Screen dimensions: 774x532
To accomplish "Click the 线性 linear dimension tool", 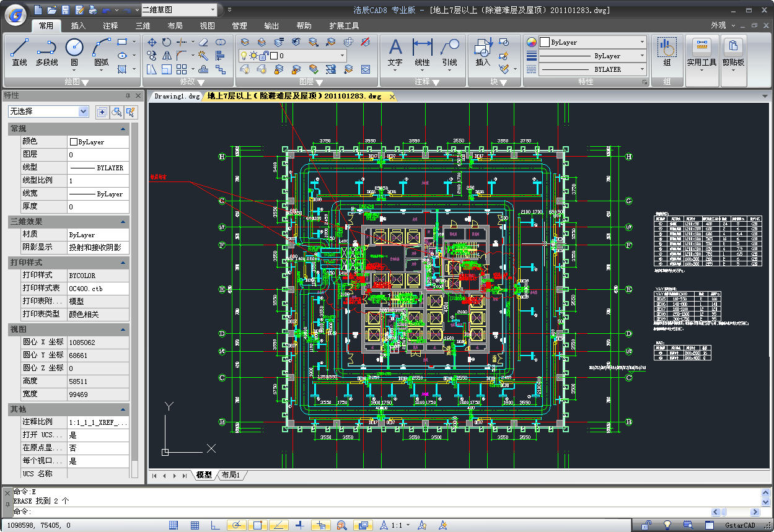I will click(422, 53).
